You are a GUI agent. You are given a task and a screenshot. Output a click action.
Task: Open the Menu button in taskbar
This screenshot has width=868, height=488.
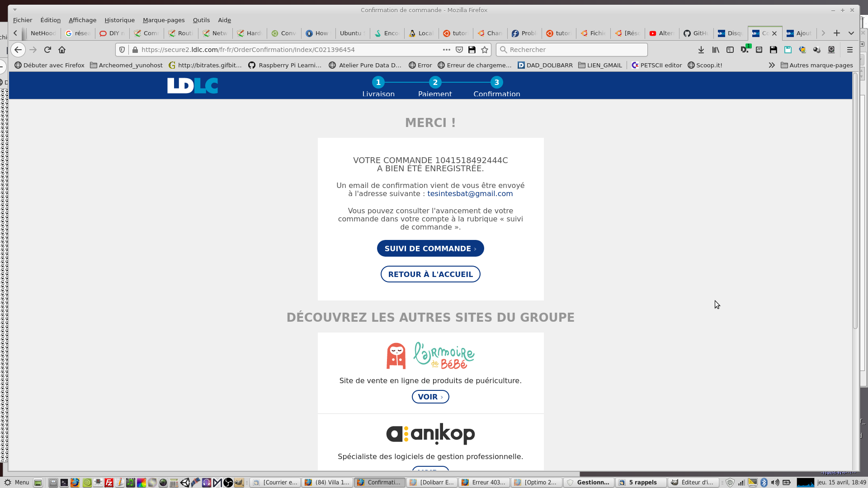point(17,482)
